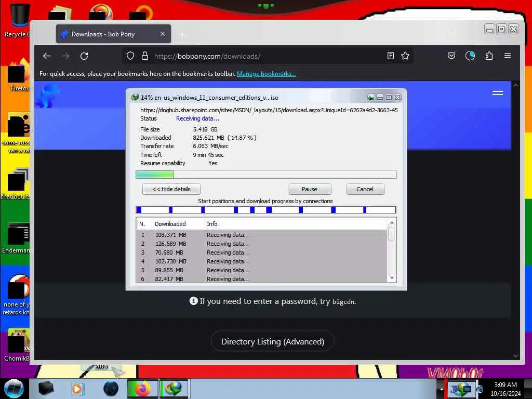Open a new tab with plus button
This screenshot has height=399, width=532.
[x=182, y=34]
